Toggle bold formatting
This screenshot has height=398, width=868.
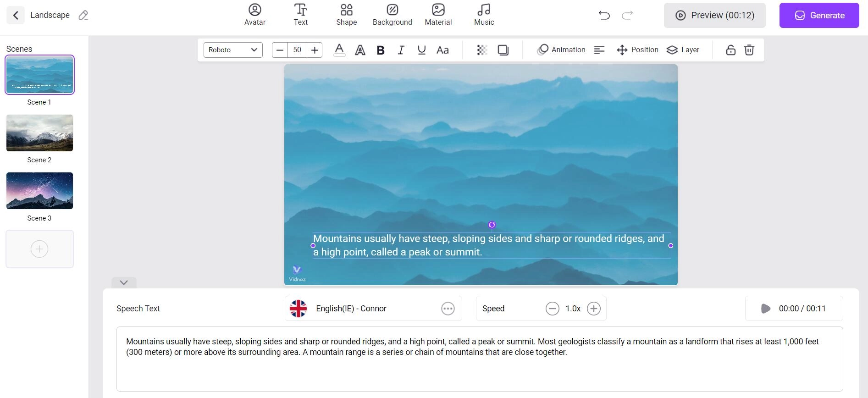[x=380, y=50]
